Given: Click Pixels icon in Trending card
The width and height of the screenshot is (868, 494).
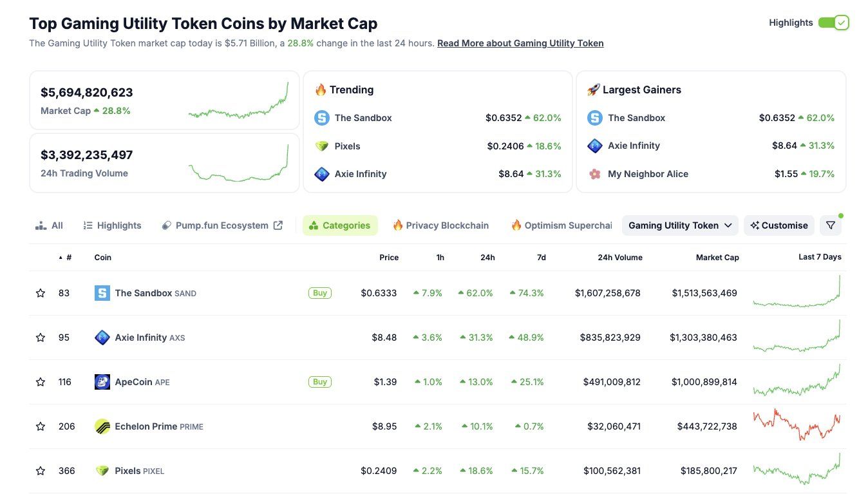Looking at the screenshot, I should click(x=322, y=146).
